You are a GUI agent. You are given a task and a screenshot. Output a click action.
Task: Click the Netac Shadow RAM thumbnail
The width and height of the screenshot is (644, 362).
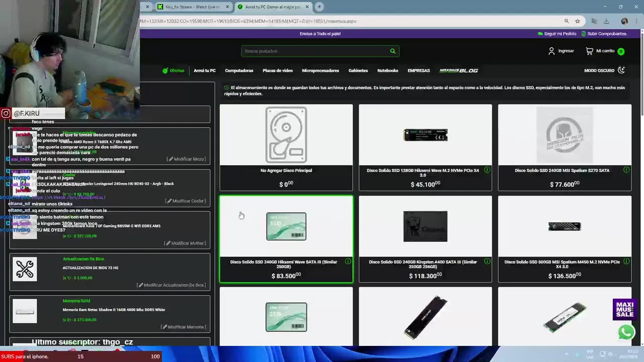(x=25, y=311)
